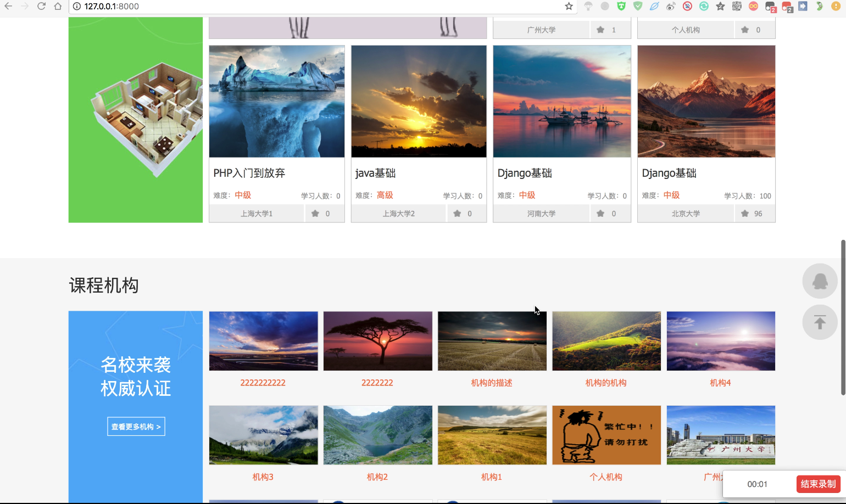Click the favorite star beside the top 个人机构 label
The image size is (846, 504).
pyautogui.click(x=745, y=30)
